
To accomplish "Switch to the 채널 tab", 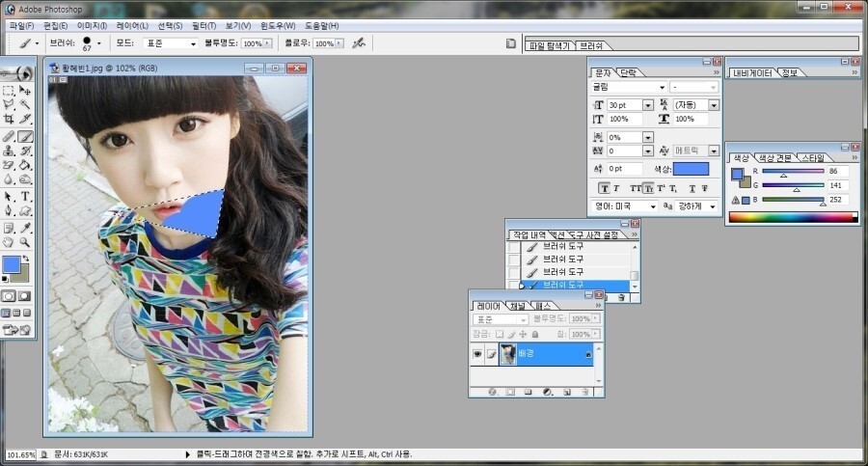I will pyautogui.click(x=518, y=306).
